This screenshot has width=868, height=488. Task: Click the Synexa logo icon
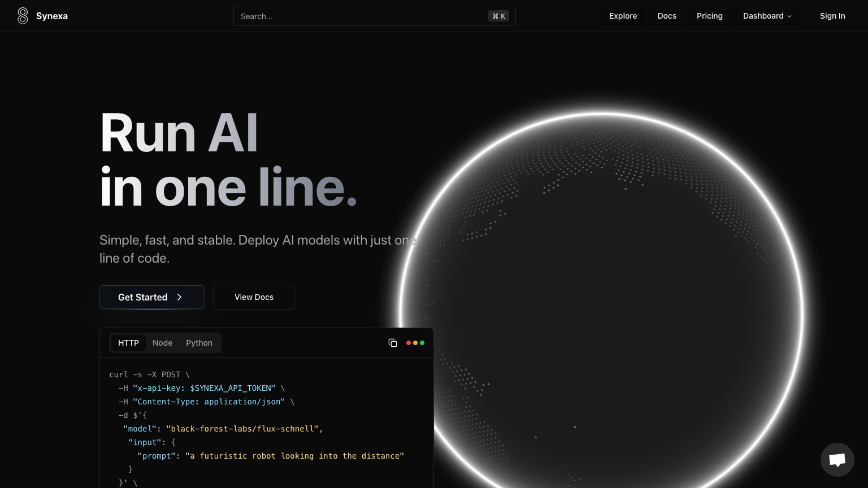[23, 16]
